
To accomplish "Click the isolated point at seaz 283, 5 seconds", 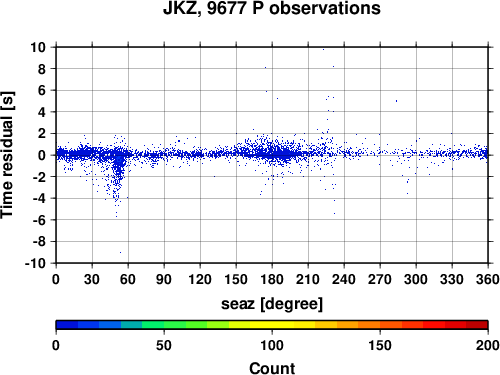I will [x=396, y=101].
